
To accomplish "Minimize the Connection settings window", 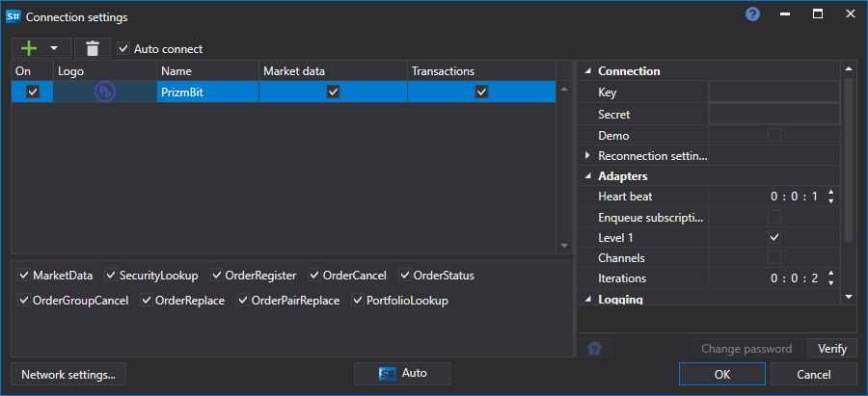I will pos(785,14).
